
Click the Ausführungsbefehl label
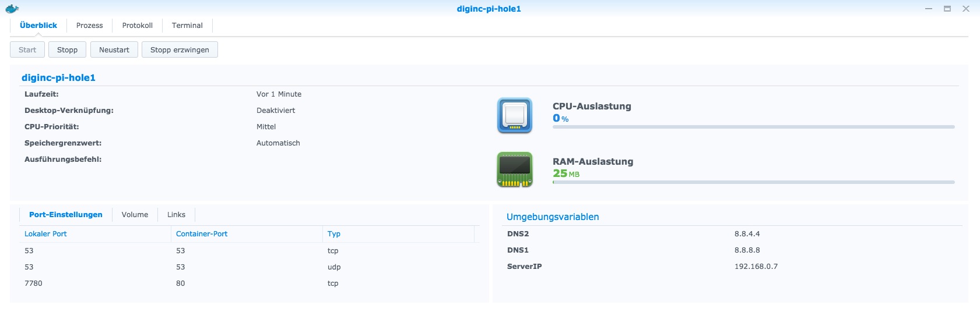pos(63,159)
